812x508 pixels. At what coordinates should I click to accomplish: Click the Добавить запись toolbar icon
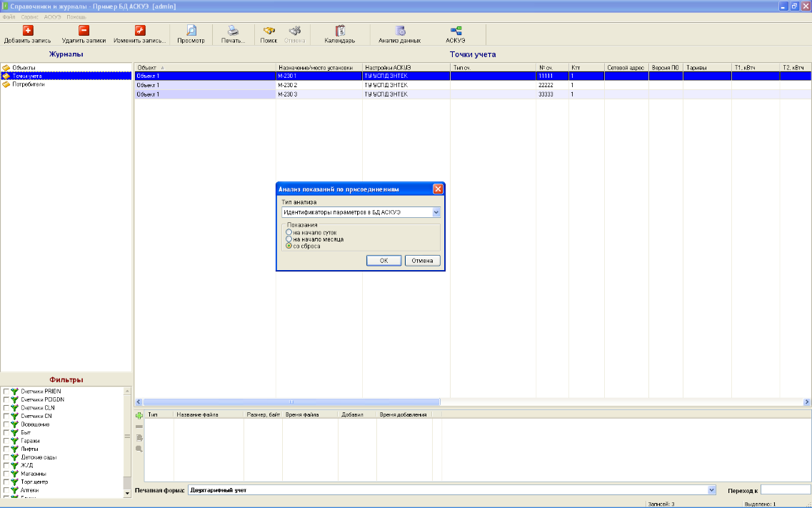point(28,31)
